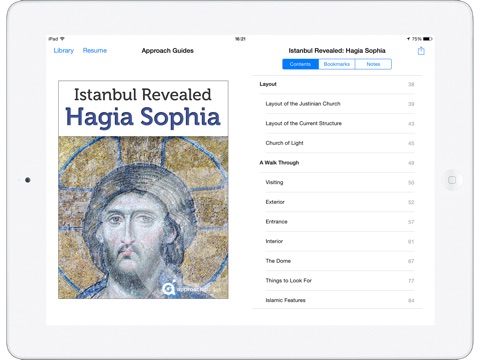The width and height of the screenshot is (480, 360).
Task: Open the Layout chapter
Action: [337, 84]
